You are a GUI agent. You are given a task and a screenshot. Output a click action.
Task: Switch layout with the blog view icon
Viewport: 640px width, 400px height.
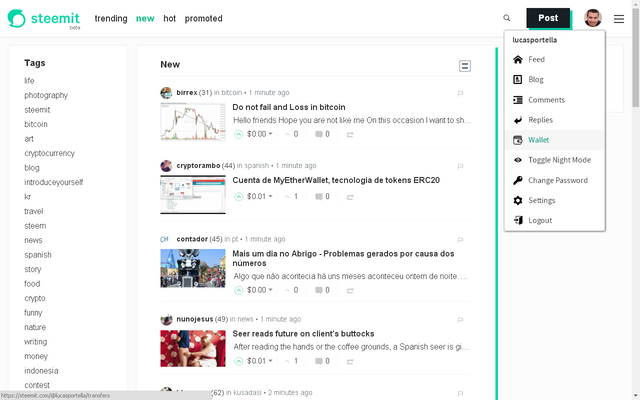coord(464,66)
